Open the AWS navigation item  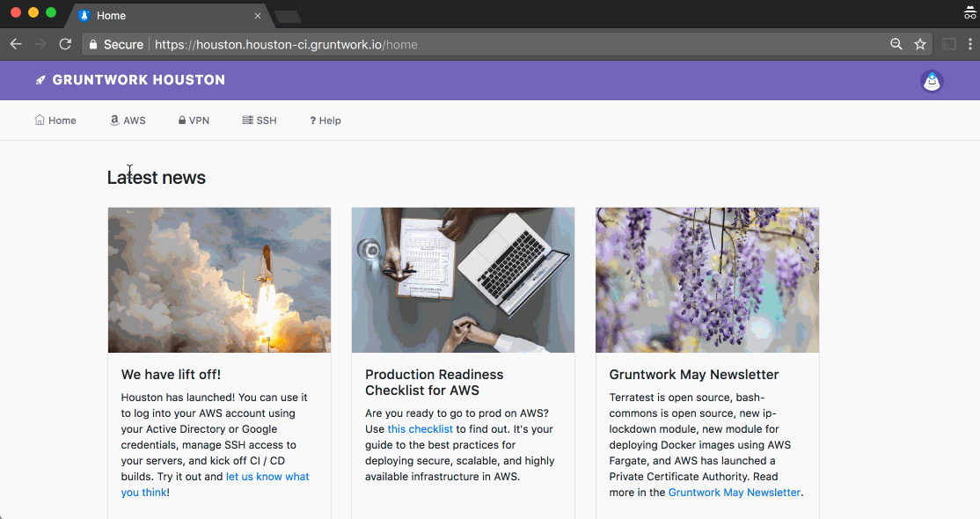tap(128, 120)
